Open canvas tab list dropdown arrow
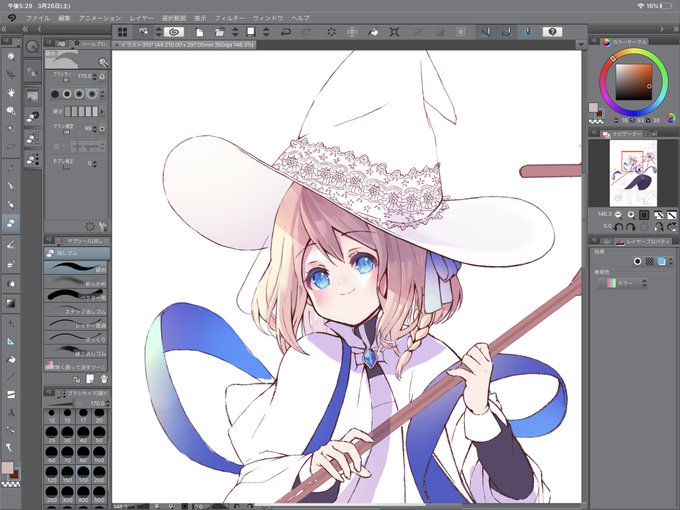This screenshot has width=680, height=510. 581,45
